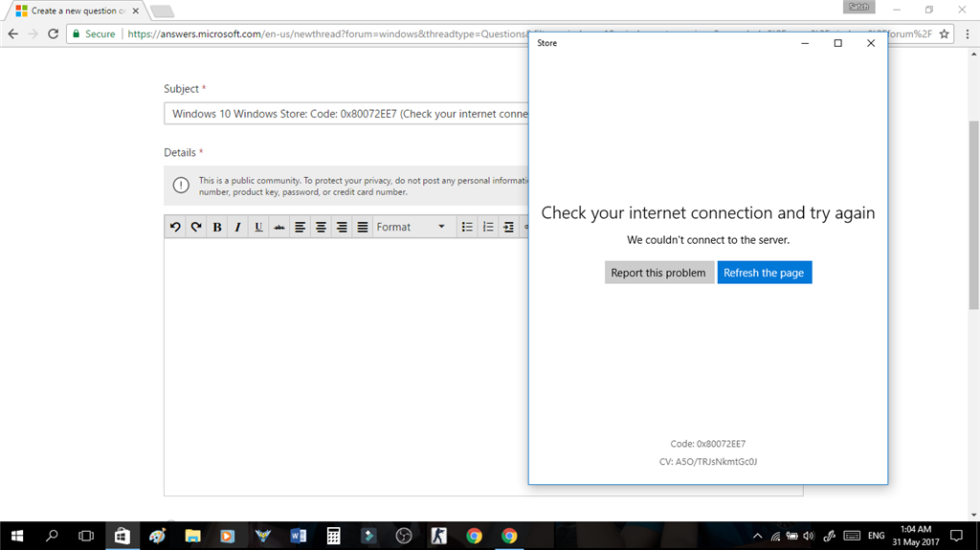Screen dimensions: 980x550
Task: Show hidden system tray icons
Action: tap(758, 536)
